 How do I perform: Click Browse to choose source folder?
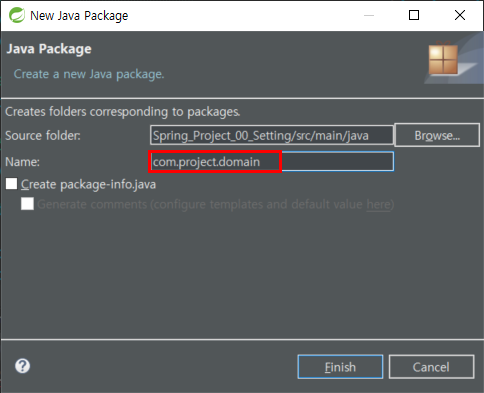(437, 135)
